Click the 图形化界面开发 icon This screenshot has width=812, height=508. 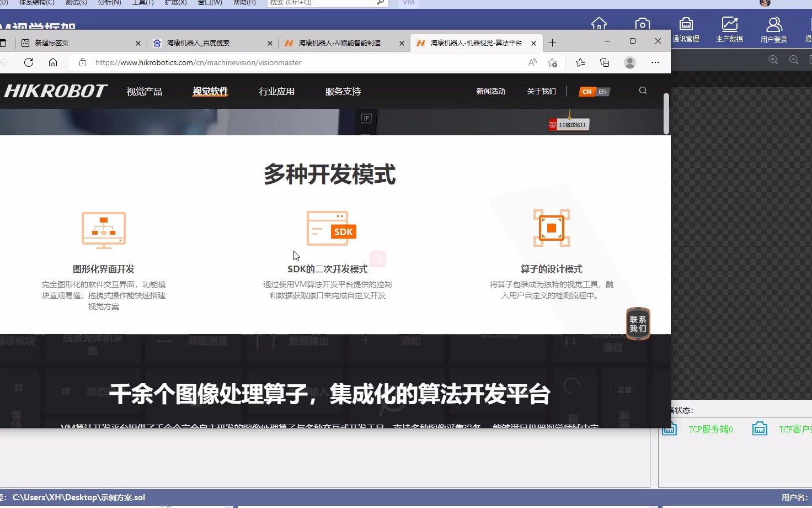pyautogui.click(x=104, y=230)
